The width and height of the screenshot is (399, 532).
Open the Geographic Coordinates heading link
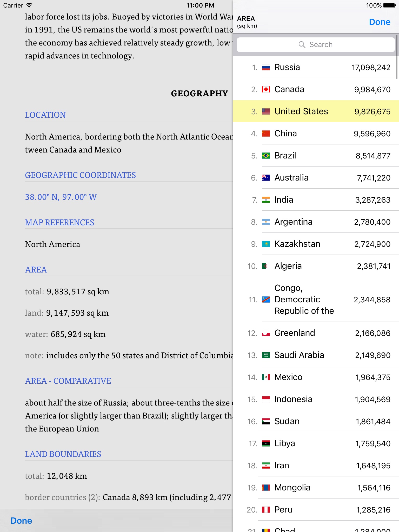point(80,175)
